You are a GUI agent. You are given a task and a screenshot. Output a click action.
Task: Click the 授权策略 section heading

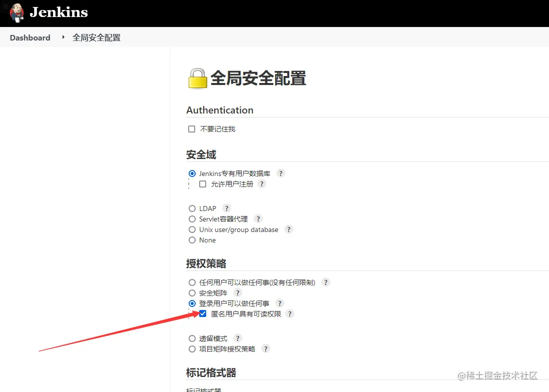(206, 263)
